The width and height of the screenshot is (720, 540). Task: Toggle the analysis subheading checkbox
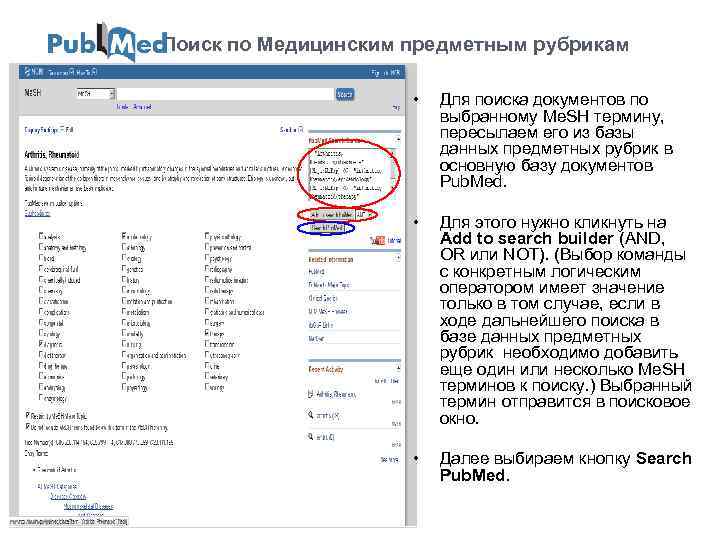click(41, 236)
